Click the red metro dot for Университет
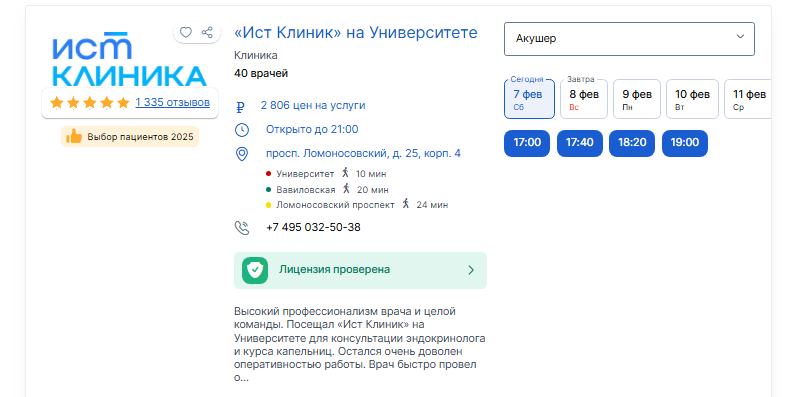This screenshot has height=397, width=800. (x=268, y=174)
